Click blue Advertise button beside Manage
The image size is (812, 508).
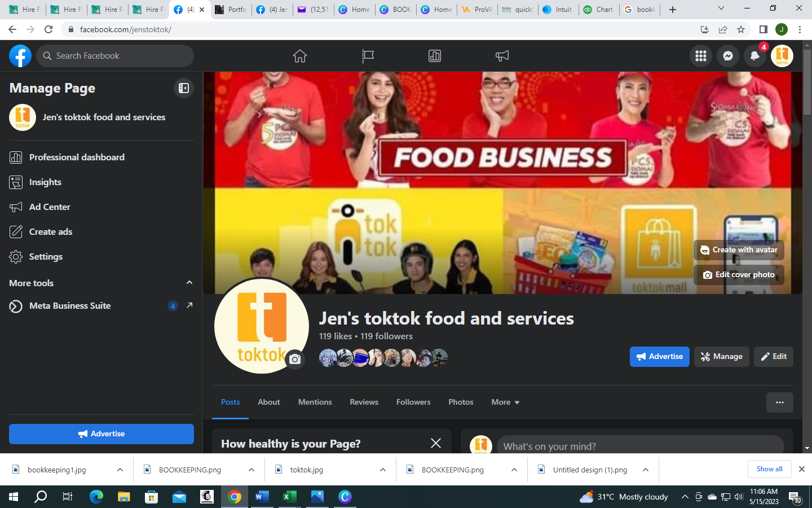coord(660,357)
